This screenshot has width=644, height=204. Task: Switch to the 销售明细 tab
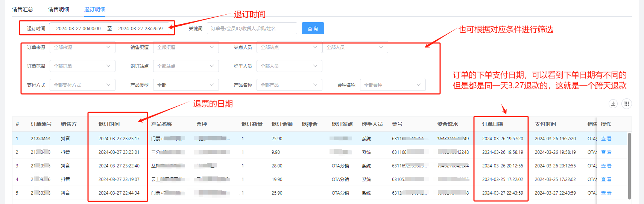point(59,9)
